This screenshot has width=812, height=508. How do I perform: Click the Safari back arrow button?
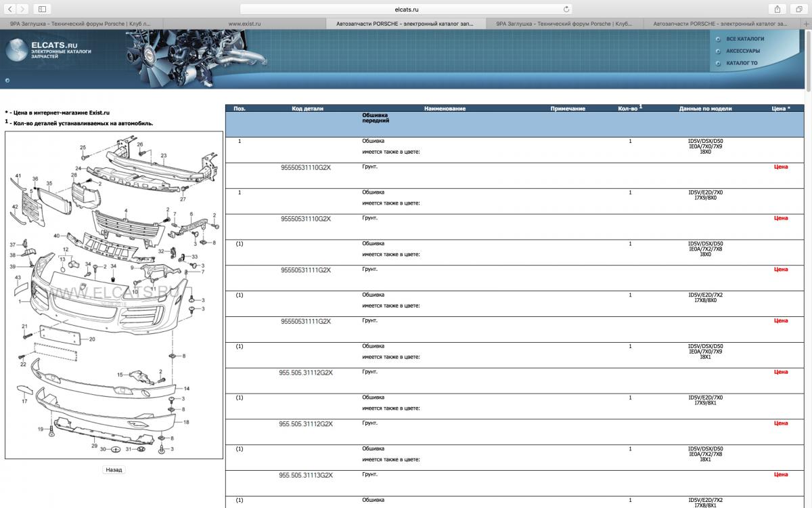click(10, 9)
